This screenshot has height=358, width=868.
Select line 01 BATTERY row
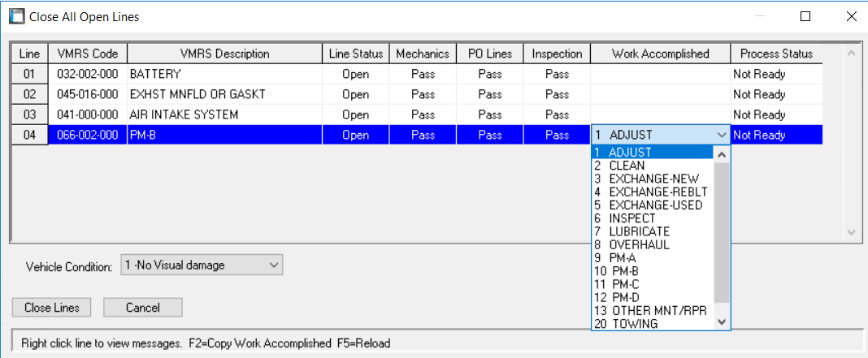224,74
